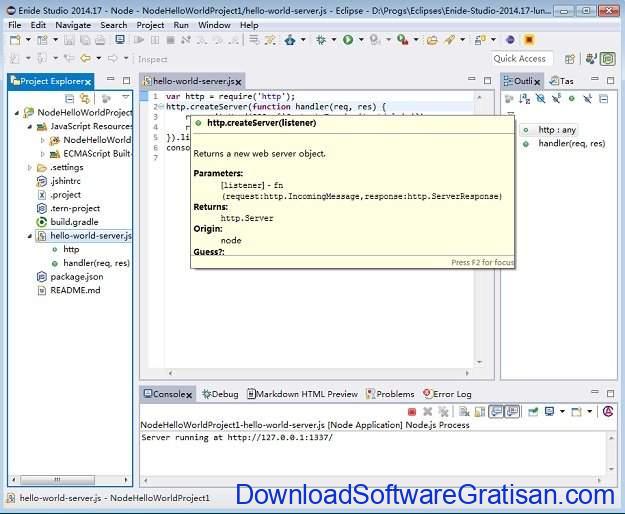Toggle Show Console on standard out
The height and width of the screenshot is (514, 625).
pos(496,412)
